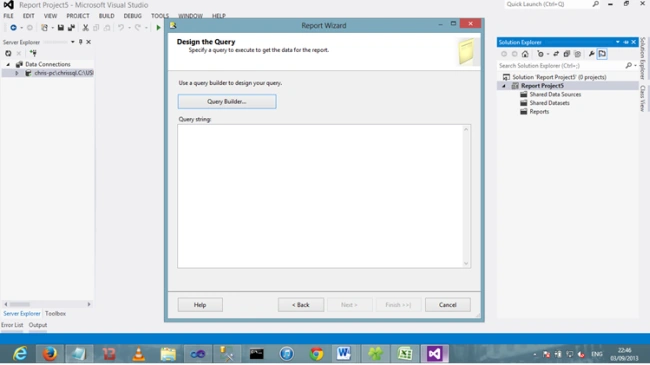The width and height of the screenshot is (650, 365).
Task: Toggle Preview Selected Items in Solution Explorer
Action: click(602, 54)
